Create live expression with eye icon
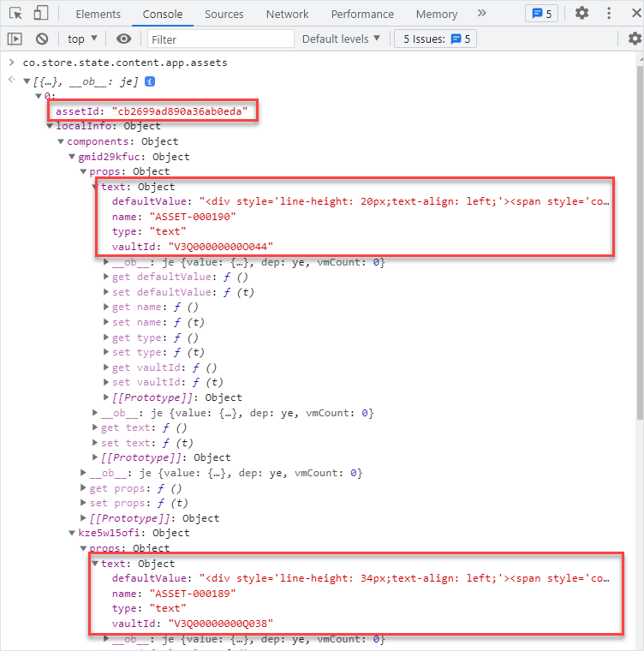This screenshot has height=651, width=644. coord(124,39)
